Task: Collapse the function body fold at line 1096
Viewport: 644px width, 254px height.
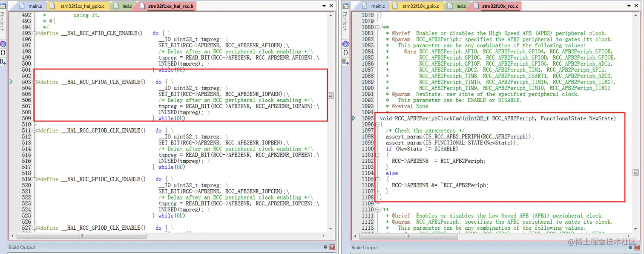Action: [x=377, y=124]
